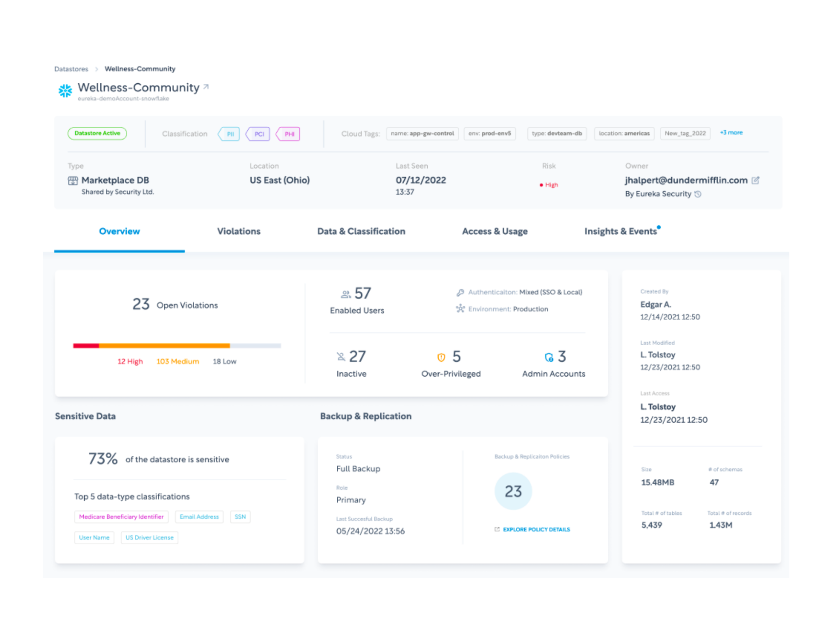Click the Over-Privileged shield icon
840x630 pixels.
[441, 357]
